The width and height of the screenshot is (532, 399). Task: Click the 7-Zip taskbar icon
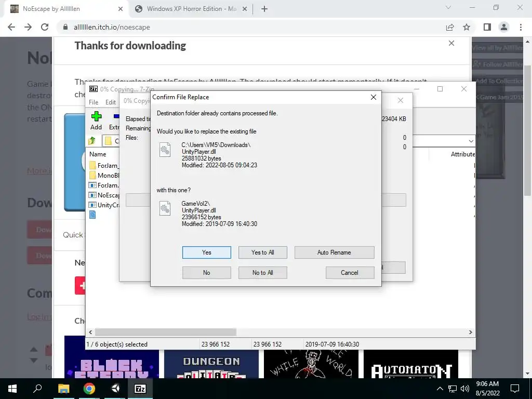140,389
